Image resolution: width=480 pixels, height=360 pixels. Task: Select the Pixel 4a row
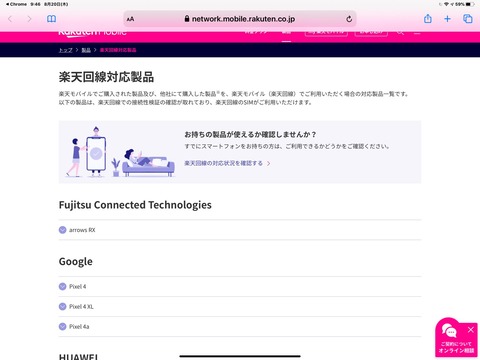(240, 327)
